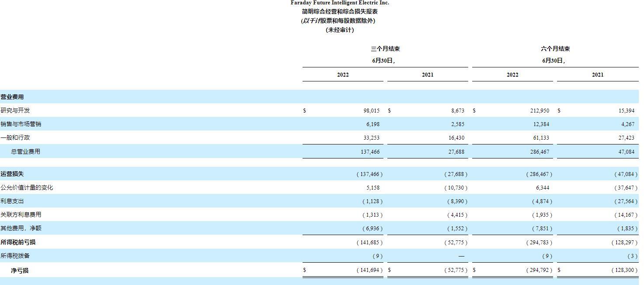Select 27,688 in the 总营业费用 row
The width and height of the screenshot is (644, 285).
coord(456,152)
